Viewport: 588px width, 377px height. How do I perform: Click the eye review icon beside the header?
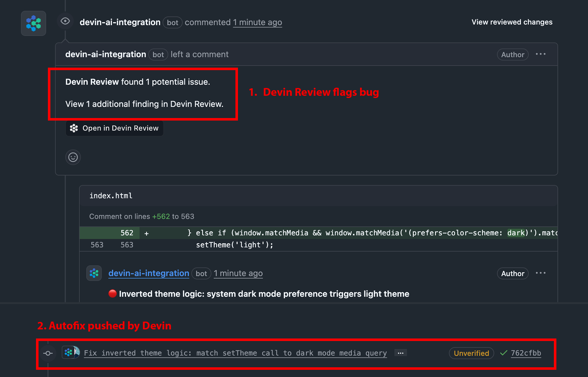tap(65, 21)
